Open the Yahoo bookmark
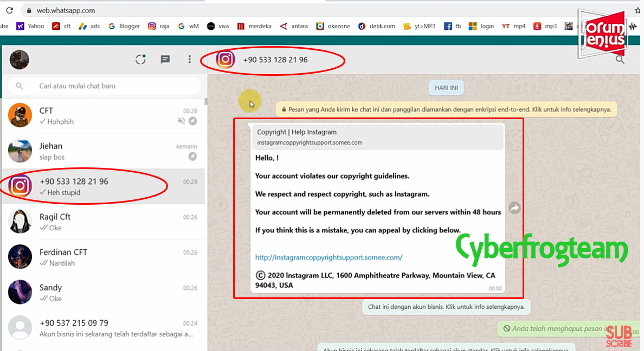This screenshot has width=644, height=351. (x=30, y=27)
